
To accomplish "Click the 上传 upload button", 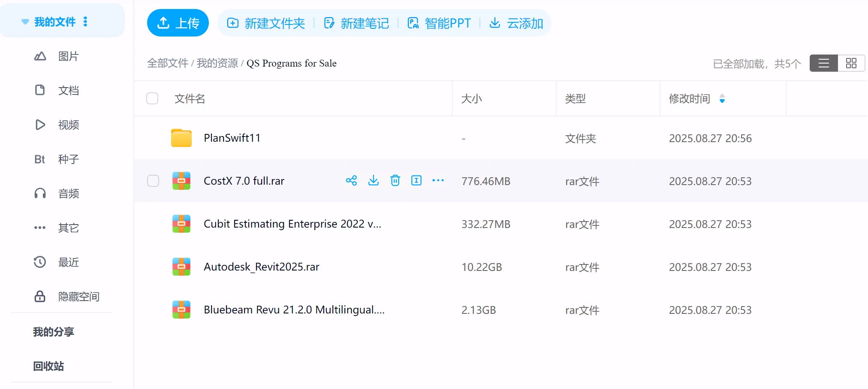I will 178,22.
